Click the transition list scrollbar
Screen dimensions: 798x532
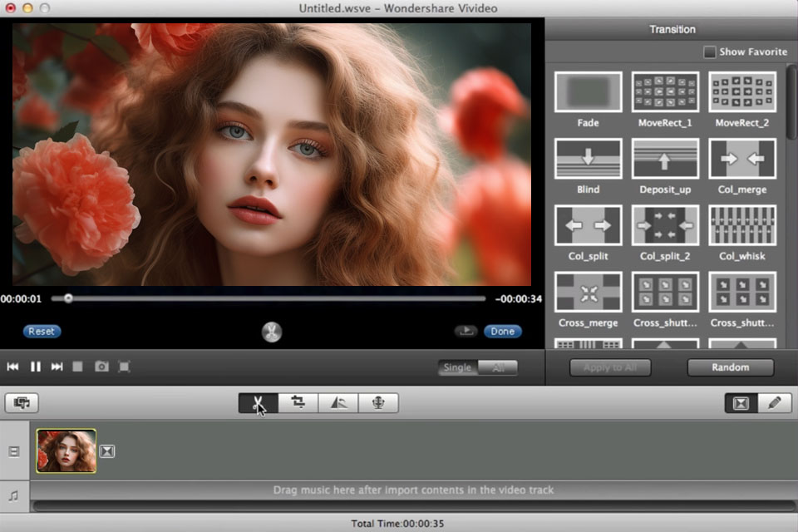click(791, 101)
